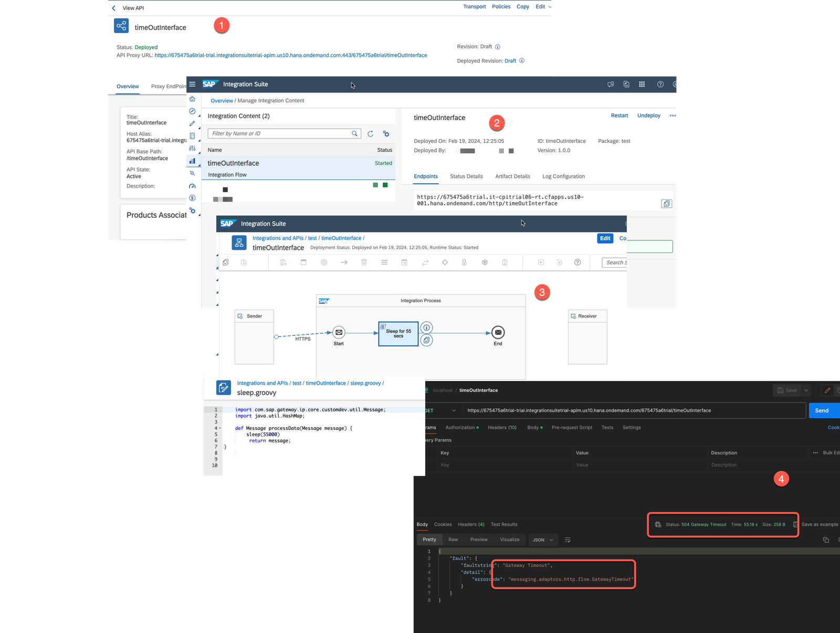Switch to the Status Details tab
Viewport: 840px width, 633px height.
[x=466, y=176]
